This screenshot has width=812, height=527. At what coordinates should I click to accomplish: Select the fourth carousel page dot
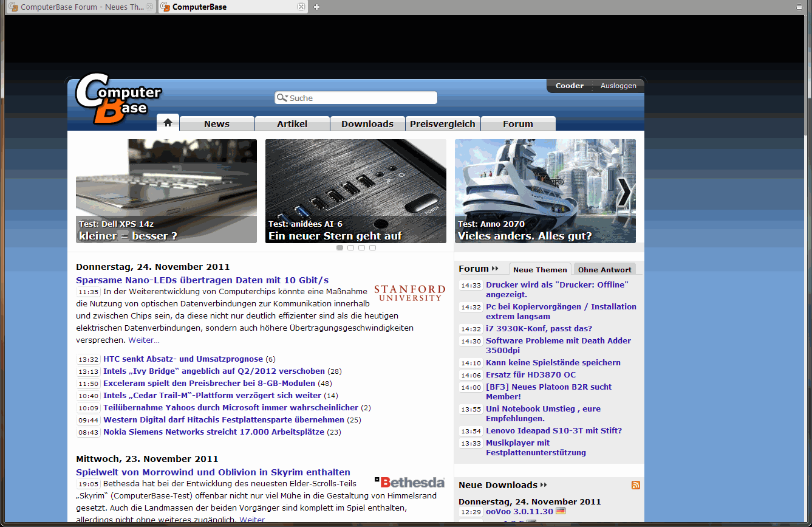pos(373,248)
